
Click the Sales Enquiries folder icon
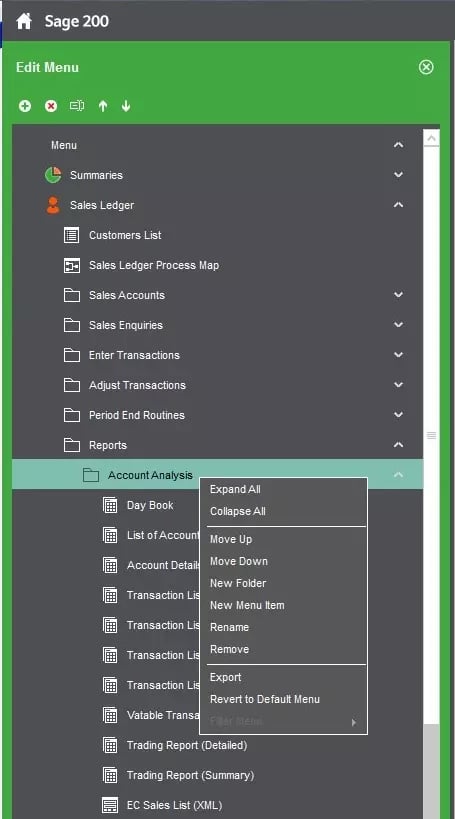[x=72, y=325]
